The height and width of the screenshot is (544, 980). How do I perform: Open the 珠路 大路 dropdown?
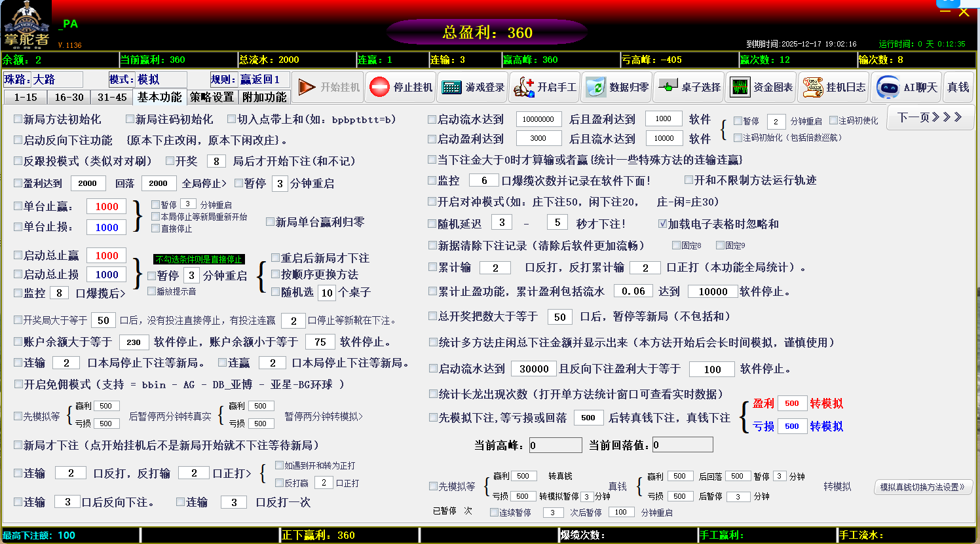pos(57,79)
